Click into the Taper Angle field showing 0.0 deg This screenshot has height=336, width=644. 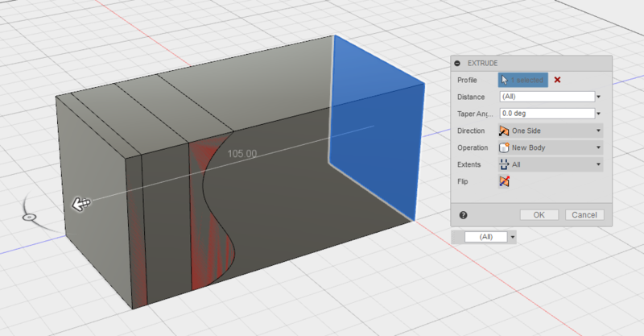coord(547,114)
